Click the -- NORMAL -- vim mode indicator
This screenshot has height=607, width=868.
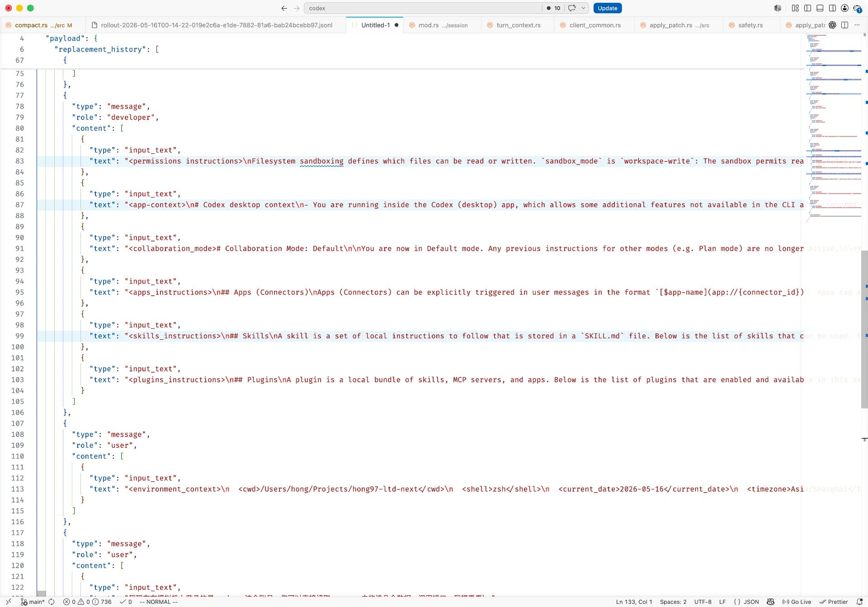tap(159, 602)
